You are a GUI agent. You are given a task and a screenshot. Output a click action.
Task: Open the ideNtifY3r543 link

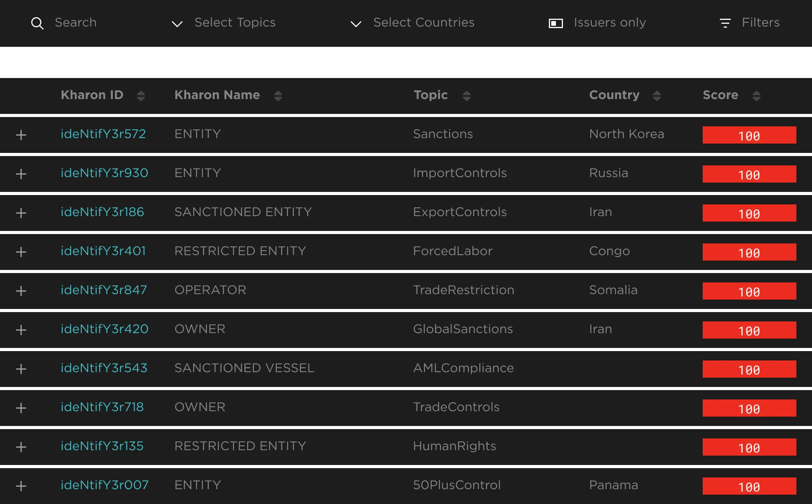click(104, 368)
